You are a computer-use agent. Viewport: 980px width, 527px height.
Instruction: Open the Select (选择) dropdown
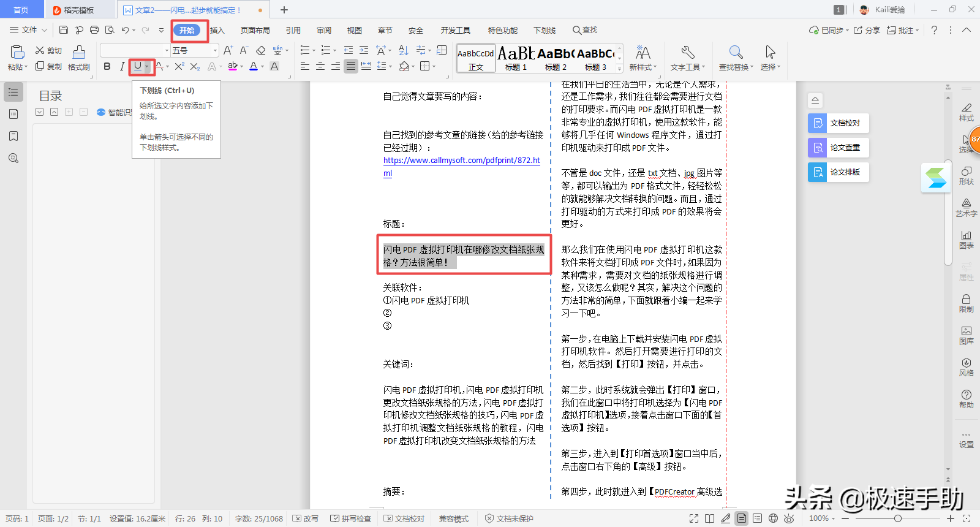(x=771, y=58)
